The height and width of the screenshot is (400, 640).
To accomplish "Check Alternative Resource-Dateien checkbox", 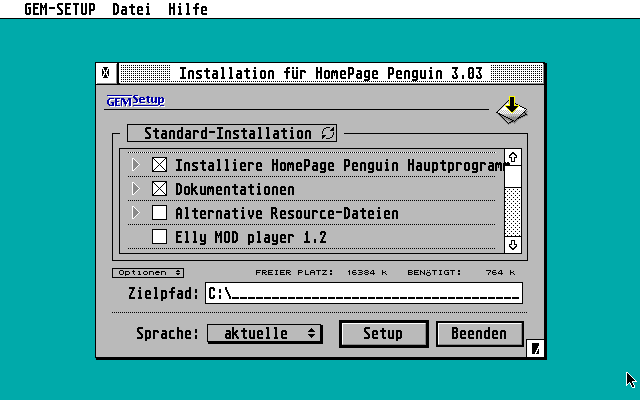I will tap(159, 213).
